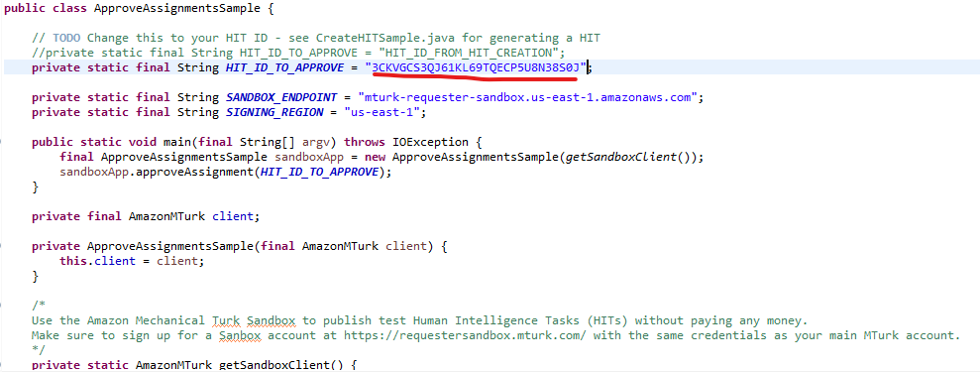Click the TODO keyword in the comment

pos(66,38)
